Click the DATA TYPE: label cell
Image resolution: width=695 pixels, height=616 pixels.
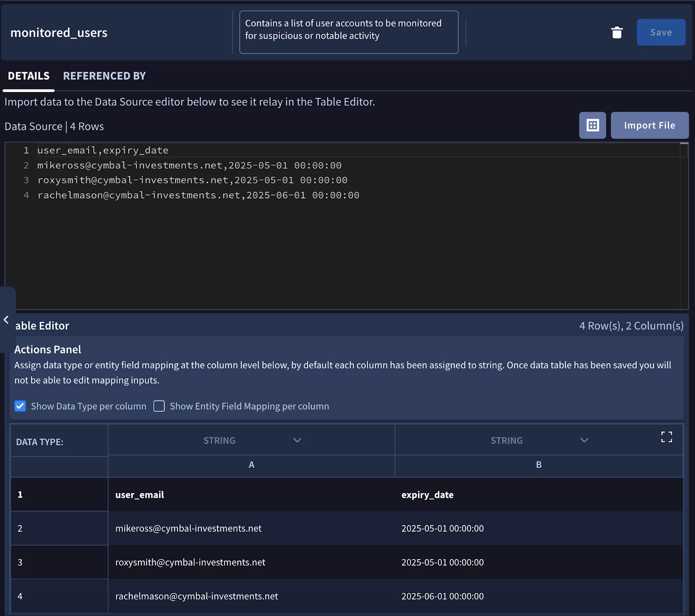59,440
